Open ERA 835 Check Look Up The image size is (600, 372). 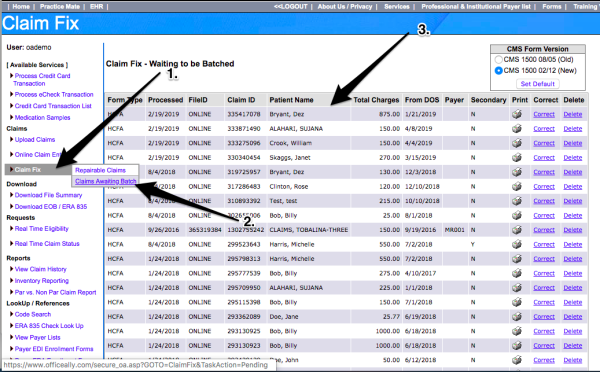coord(49,326)
